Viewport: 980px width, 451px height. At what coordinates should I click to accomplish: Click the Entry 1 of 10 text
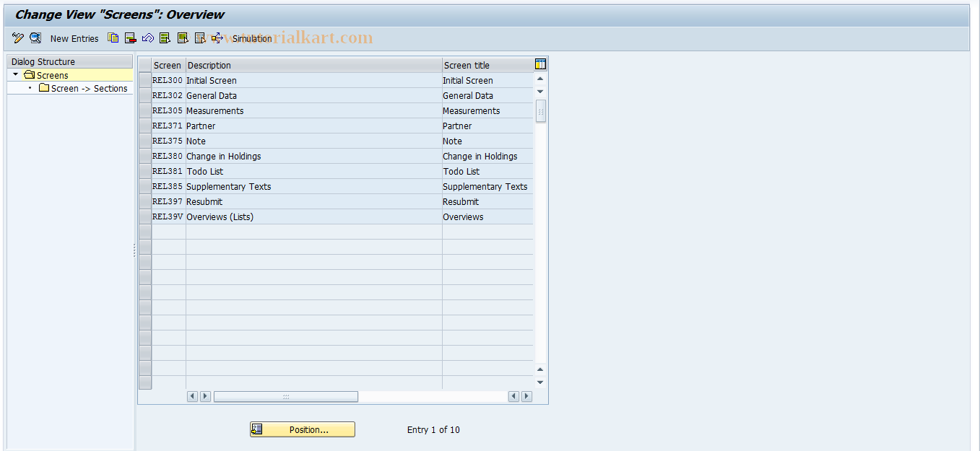[433, 429]
